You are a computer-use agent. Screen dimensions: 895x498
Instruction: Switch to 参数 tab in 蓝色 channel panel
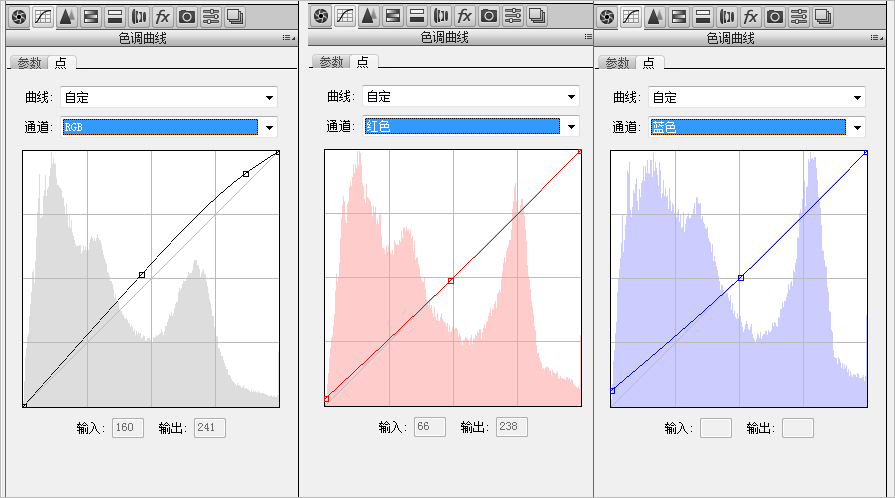617,63
